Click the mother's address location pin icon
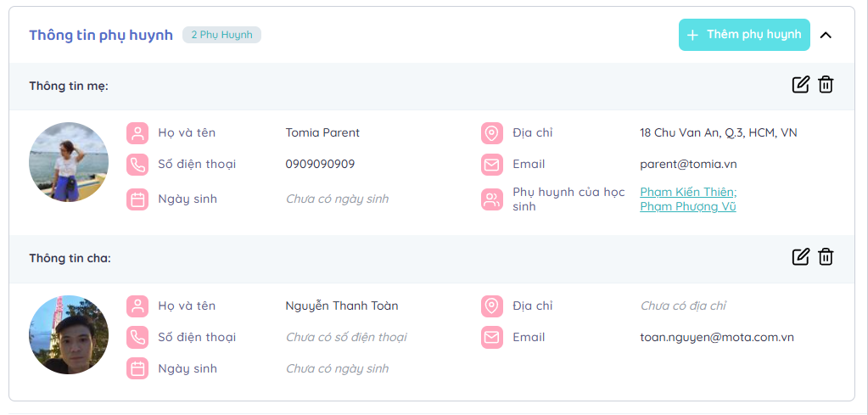This screenshot has height=415, width=868. pos(491,133)
